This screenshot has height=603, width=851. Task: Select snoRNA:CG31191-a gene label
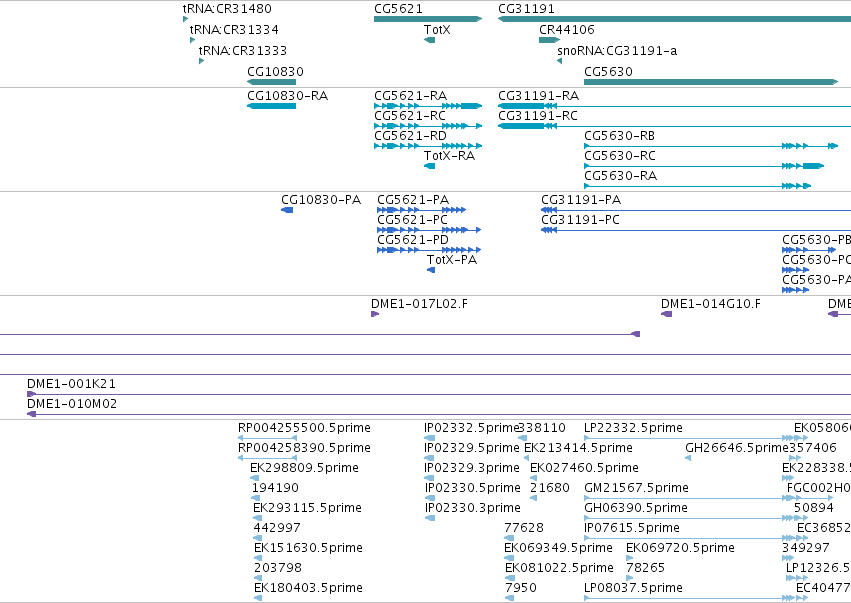click(617, 50)
